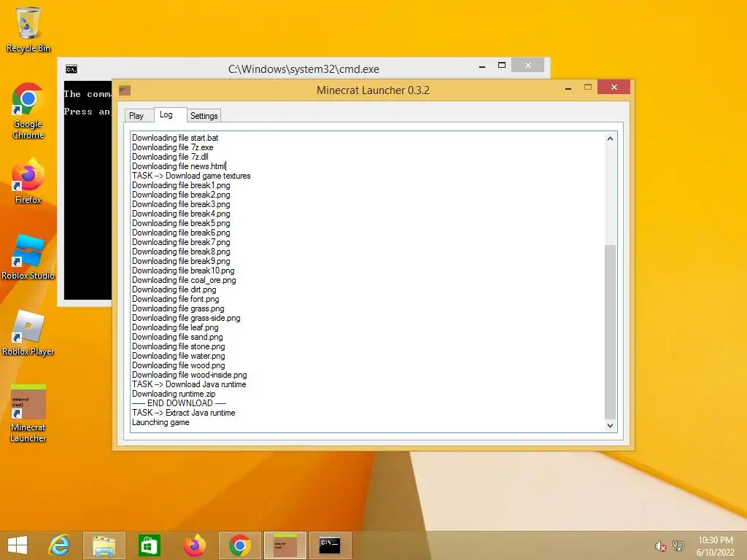747x560 pixels.
Task: Switch to Minecrat Launcher taskbar button
Action: click(x=285, y=545)
